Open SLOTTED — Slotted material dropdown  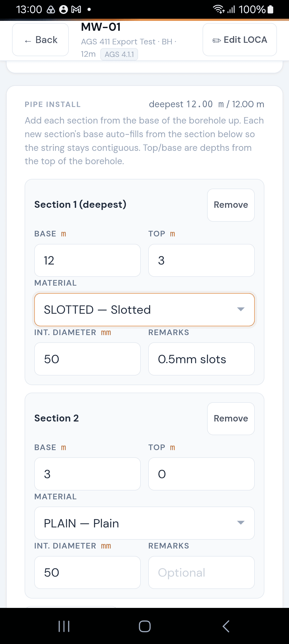click(x=144, y=310)
